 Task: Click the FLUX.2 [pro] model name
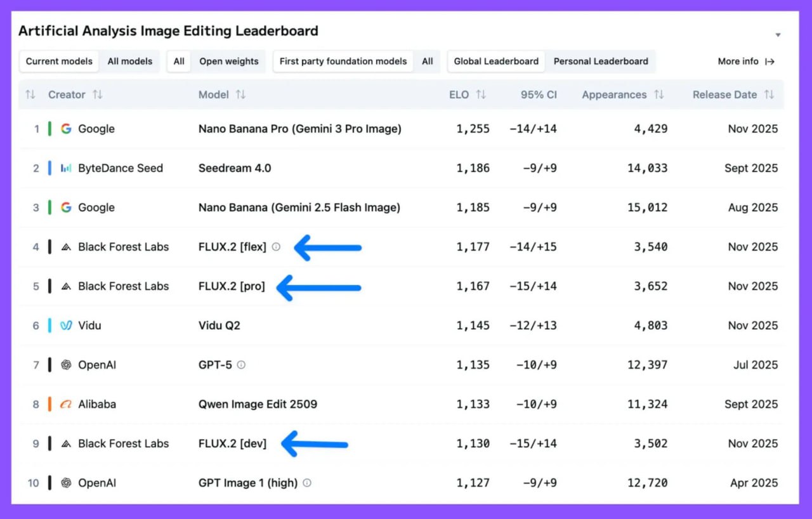click(x=232, y=286)
